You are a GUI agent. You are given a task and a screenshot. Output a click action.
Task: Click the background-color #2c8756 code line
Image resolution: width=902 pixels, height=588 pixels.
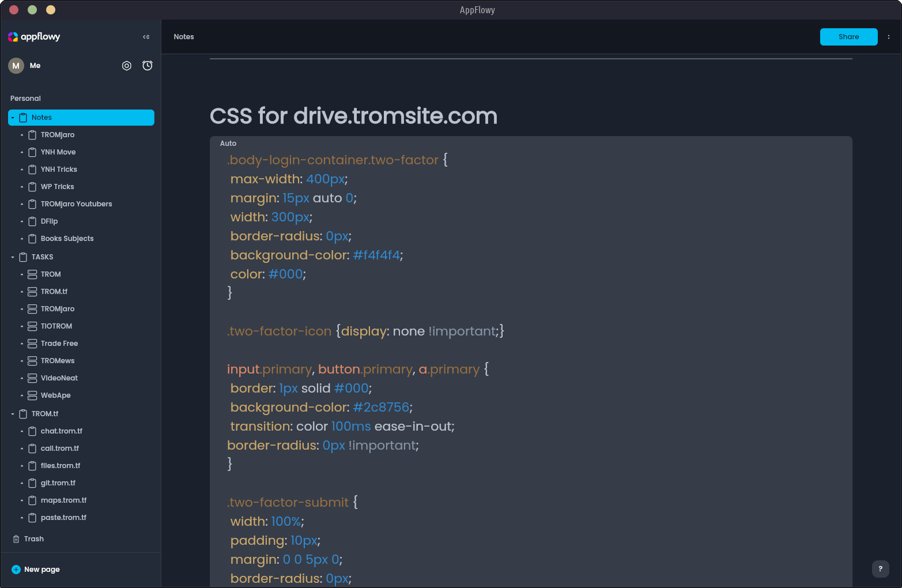tap(321, 408)
